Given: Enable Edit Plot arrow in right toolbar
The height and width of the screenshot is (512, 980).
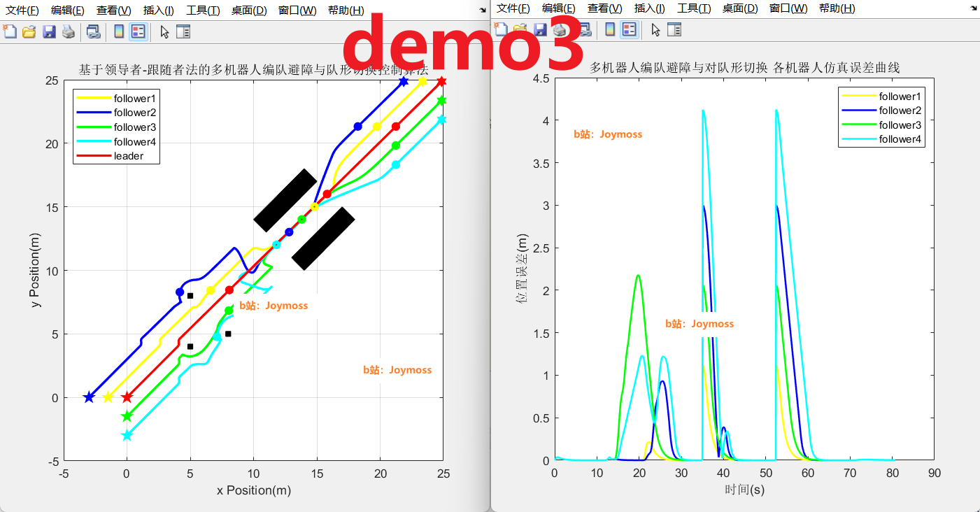Looking at the screenshot, I should click(x=655, y=29).
